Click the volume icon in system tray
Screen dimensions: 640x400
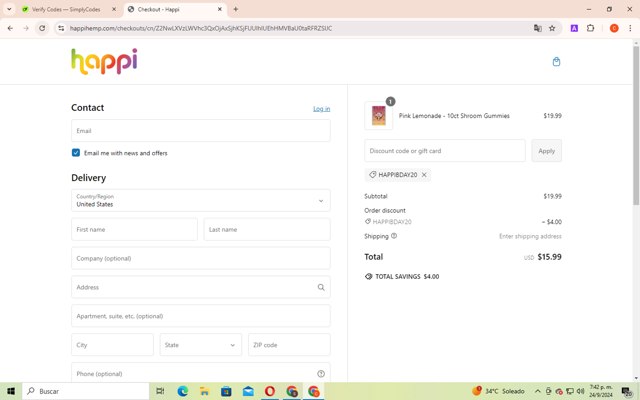tap(580, 391)
